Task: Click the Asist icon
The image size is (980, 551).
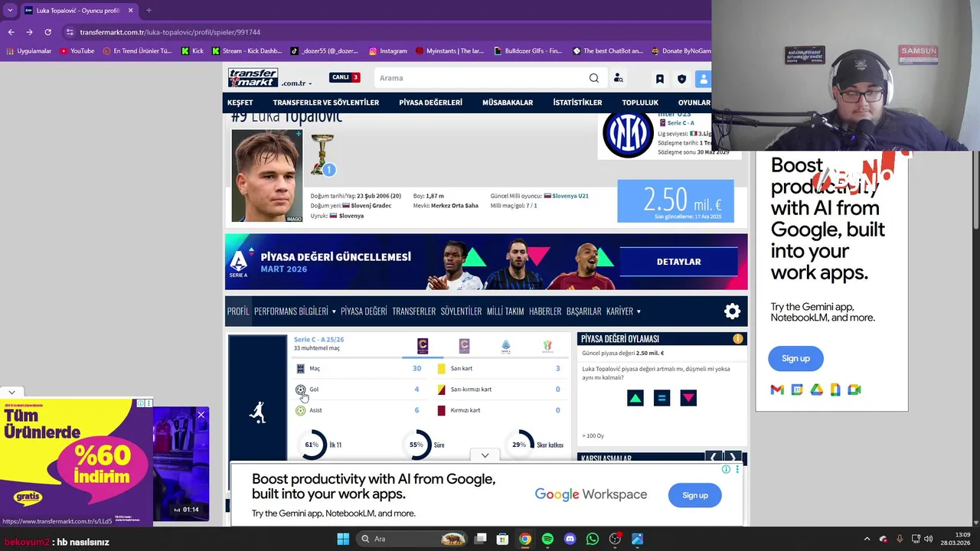Action: tap(300, 410)
